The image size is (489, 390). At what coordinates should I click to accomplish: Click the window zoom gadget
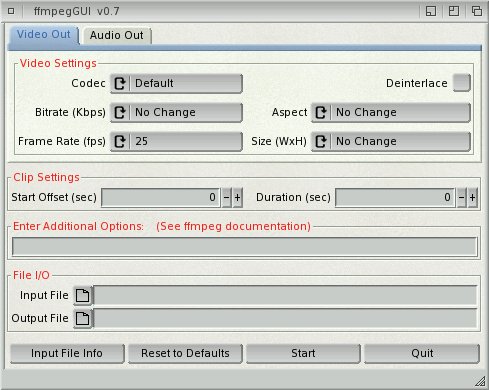(454, 11)
